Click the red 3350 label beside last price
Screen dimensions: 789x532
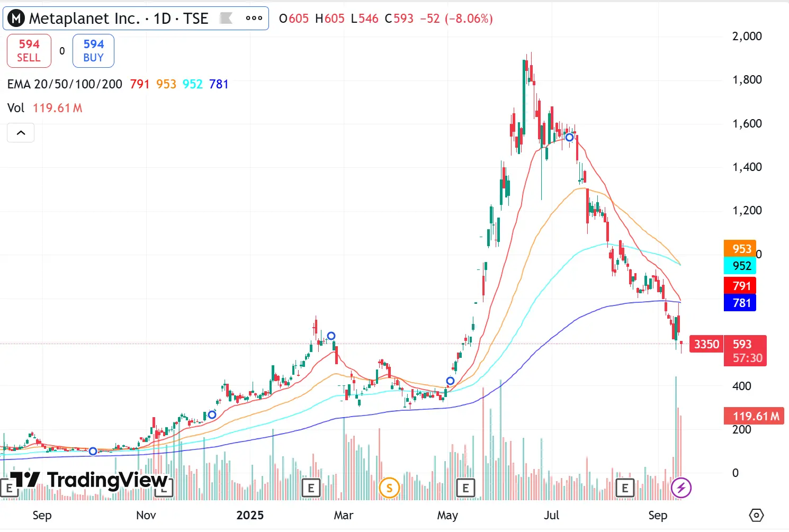[706, 344]
